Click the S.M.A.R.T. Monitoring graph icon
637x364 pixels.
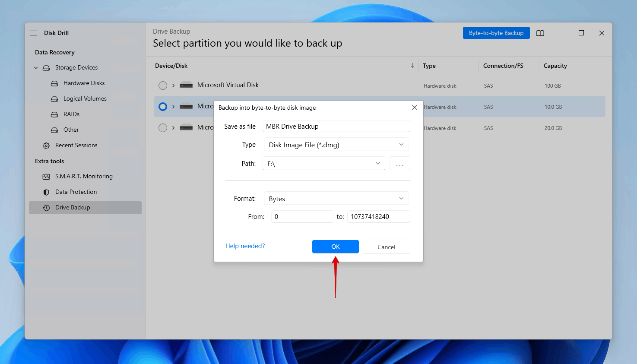click(46, 177)
